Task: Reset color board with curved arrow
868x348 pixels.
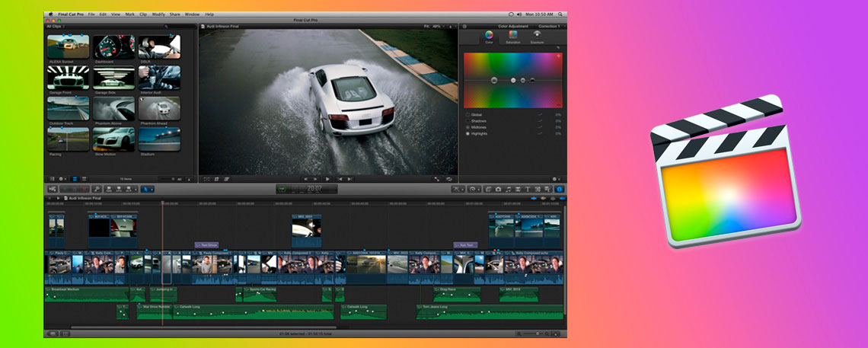Action: pos(558,48)
